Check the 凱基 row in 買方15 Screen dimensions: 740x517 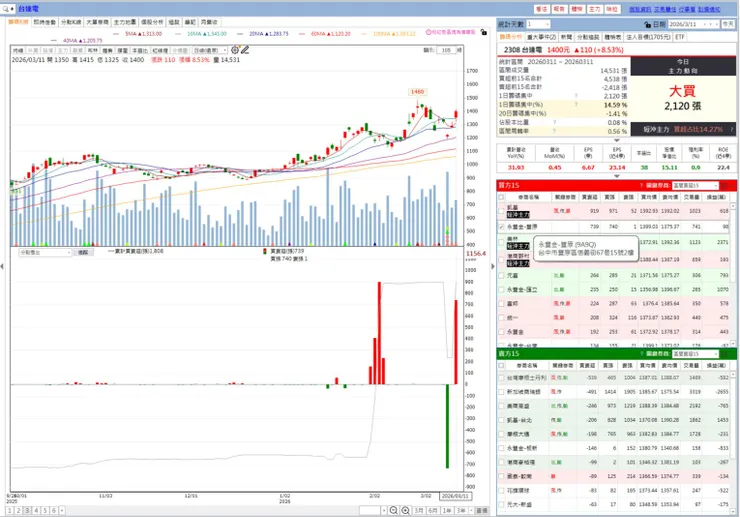[501, 211]
